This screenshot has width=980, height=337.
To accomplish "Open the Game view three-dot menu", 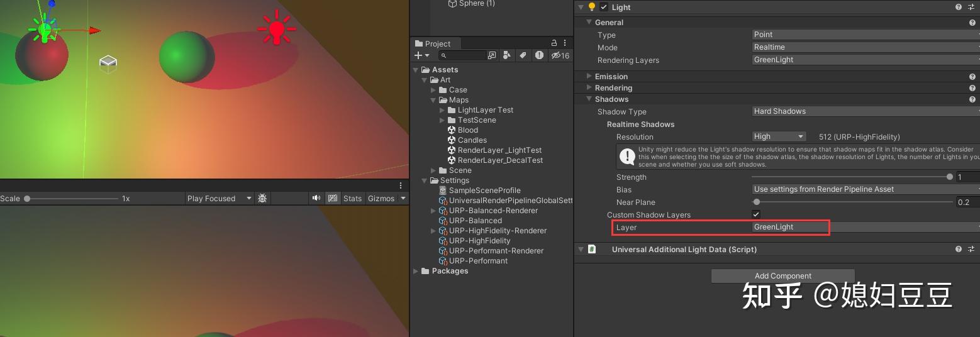I will tap(401, 185).
